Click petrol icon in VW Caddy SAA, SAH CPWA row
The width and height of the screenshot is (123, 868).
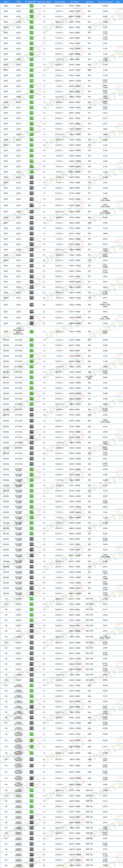[x=31, y=599]
